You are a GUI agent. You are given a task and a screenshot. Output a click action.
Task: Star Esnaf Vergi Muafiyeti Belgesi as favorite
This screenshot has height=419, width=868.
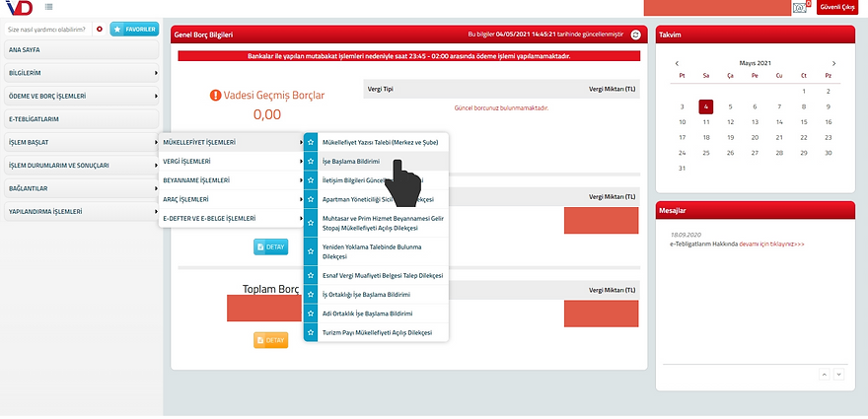[311, 275]
